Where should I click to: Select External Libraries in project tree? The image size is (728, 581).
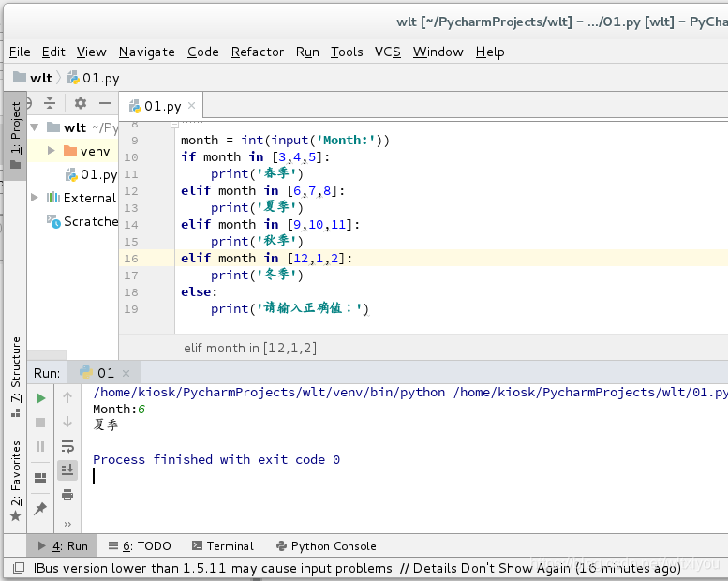pos(82,198)
